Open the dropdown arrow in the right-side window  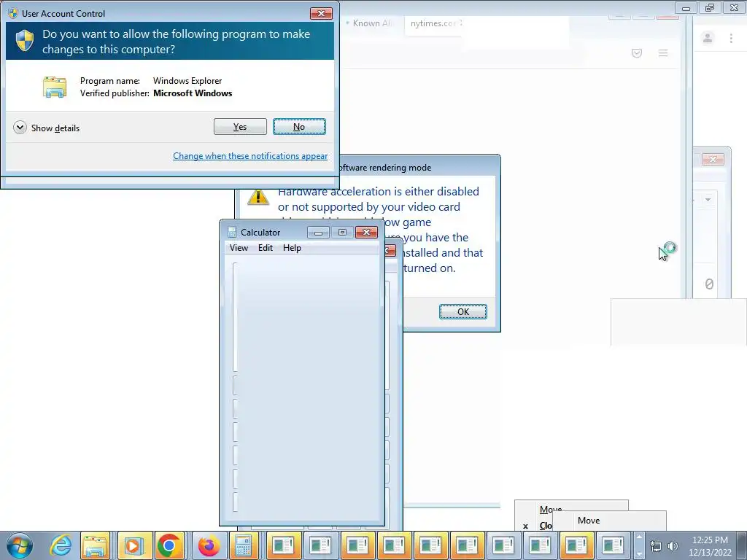[x=708, y=200]
